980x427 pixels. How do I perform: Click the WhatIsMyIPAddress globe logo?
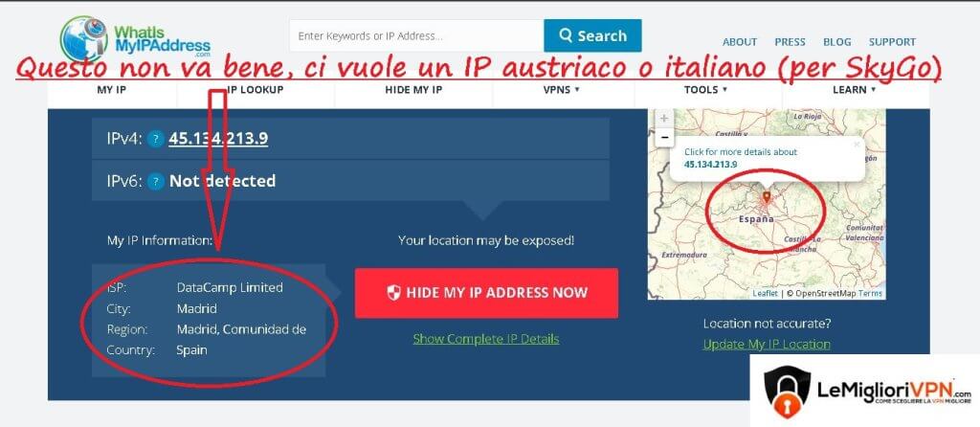84,37
